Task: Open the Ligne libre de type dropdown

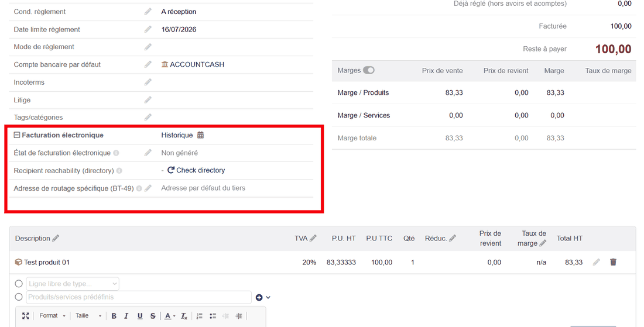Action: [x=73, y=284]
